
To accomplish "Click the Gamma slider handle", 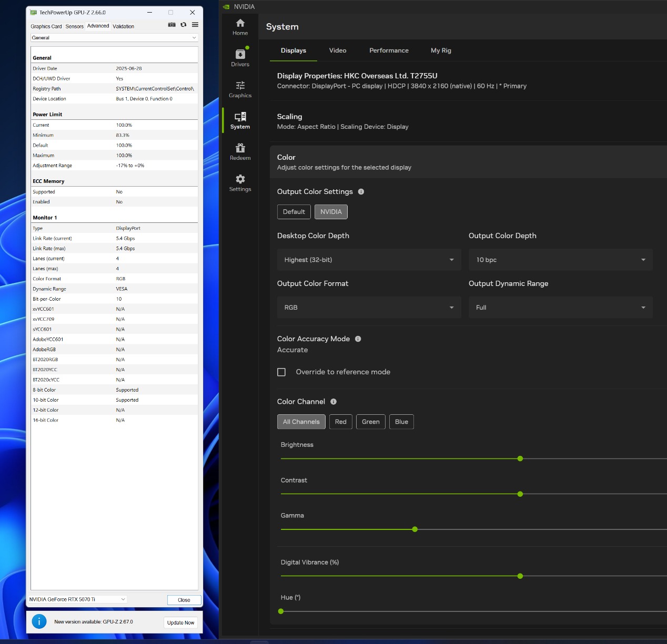I will tap(415, 529).
